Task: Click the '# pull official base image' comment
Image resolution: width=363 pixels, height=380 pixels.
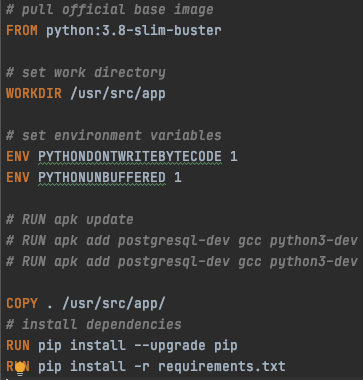Action: pyautogui.click(x=110, y=10)
